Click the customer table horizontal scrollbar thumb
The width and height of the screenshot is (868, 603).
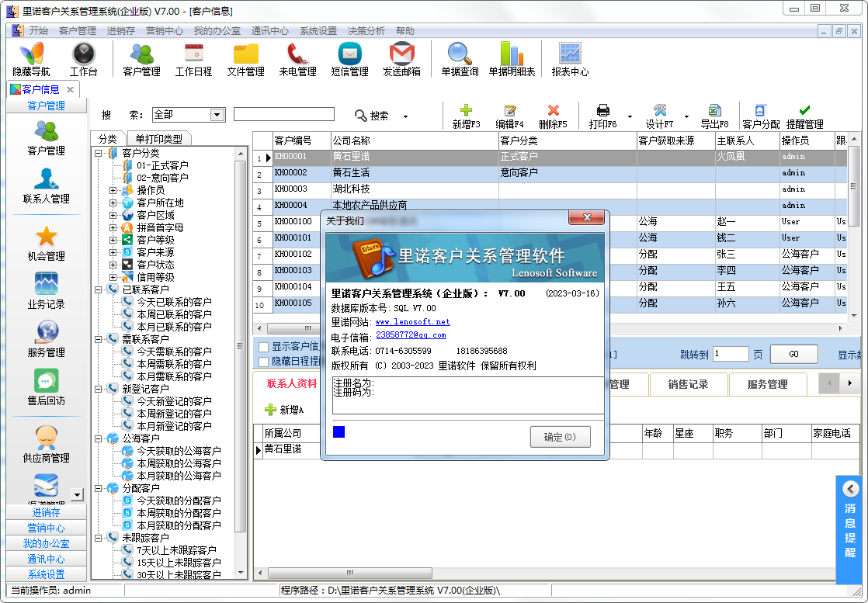click(307, 328)
